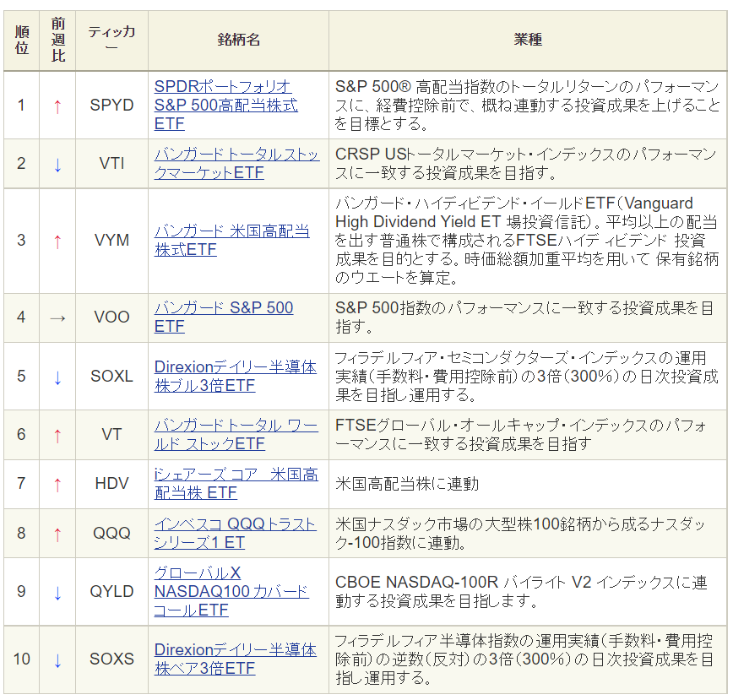This screenshot has height=700, width=733.
Task: Click the VYM ticker cell
Action: pos(111,241)
